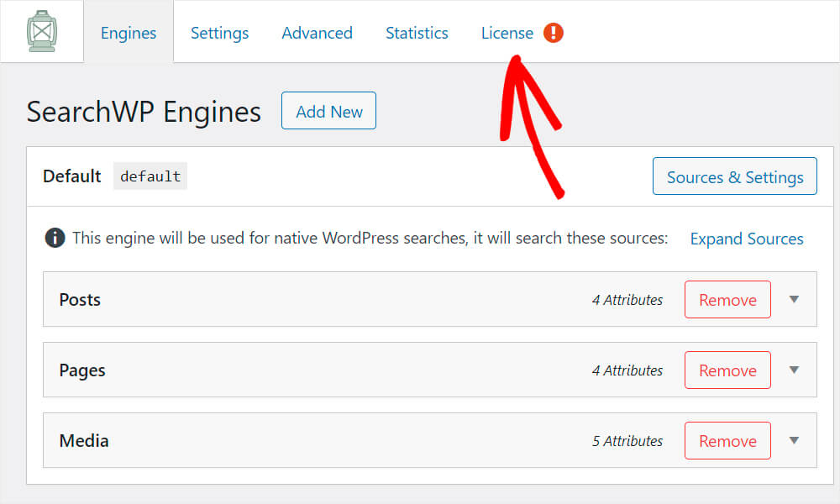Image resolution: width=840 pixels, height=504 pixels.
Task: Select the Media source title
Action: pyautogui.click(x=84, y=441)
